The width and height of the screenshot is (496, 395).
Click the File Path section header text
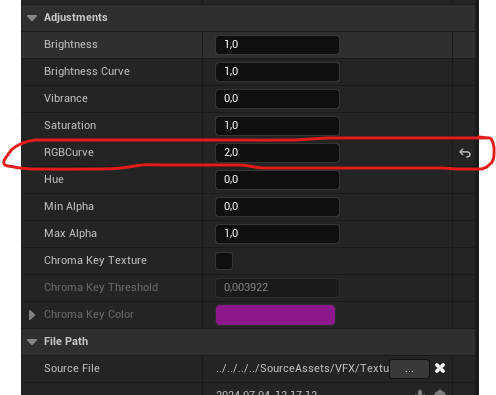tap(66, 341)
